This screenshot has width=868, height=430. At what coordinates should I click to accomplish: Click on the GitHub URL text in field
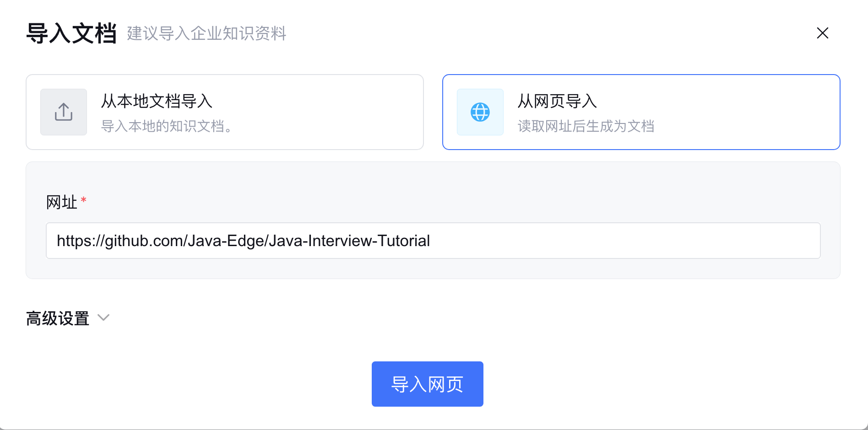point(243,241)
